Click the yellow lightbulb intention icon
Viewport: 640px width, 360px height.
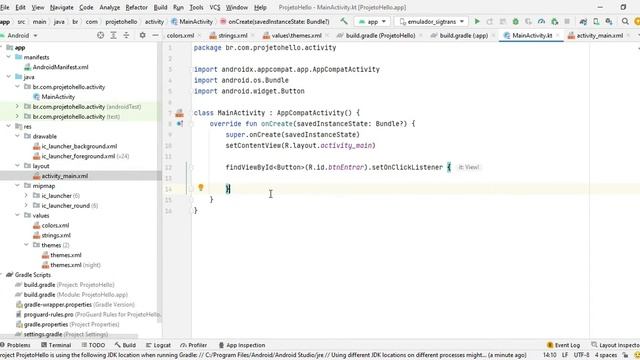click(x=200, y=187)
